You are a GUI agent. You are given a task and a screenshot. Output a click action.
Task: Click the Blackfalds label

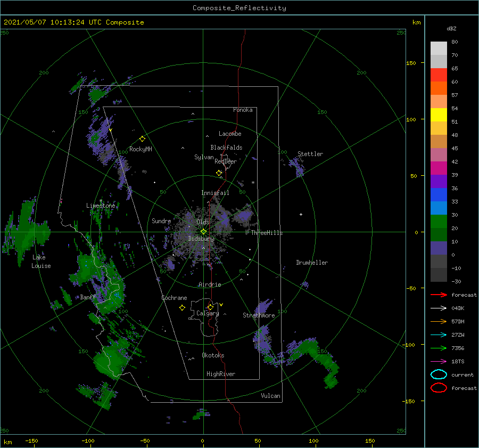(x=226, y=148)
